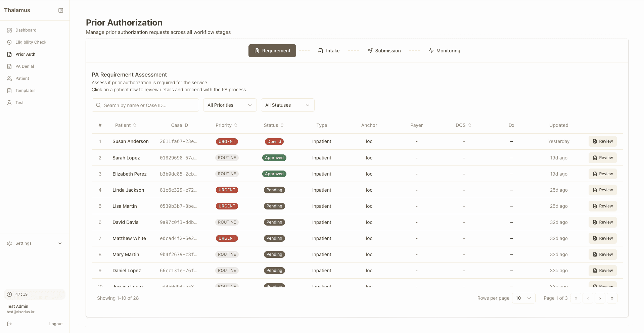The height and width of the screenshot is (333, 644).
Task: Expand the Settings menu chevron
Action: pos(60,243)
